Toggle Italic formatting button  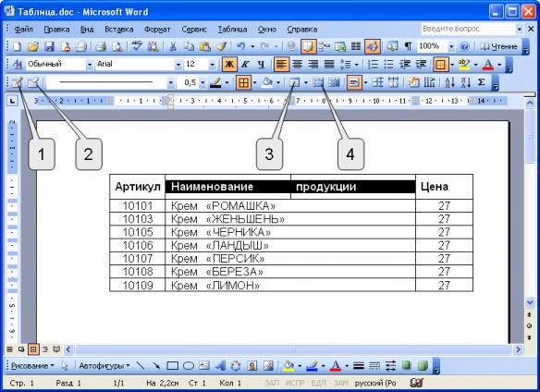coord(245,65)
